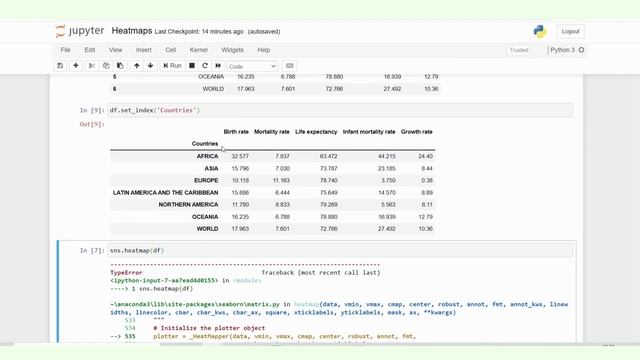Screen dimensions: 640x360
Task: Select the NORTHERN AMERICA row label
Action: click(x=188, y=204)
